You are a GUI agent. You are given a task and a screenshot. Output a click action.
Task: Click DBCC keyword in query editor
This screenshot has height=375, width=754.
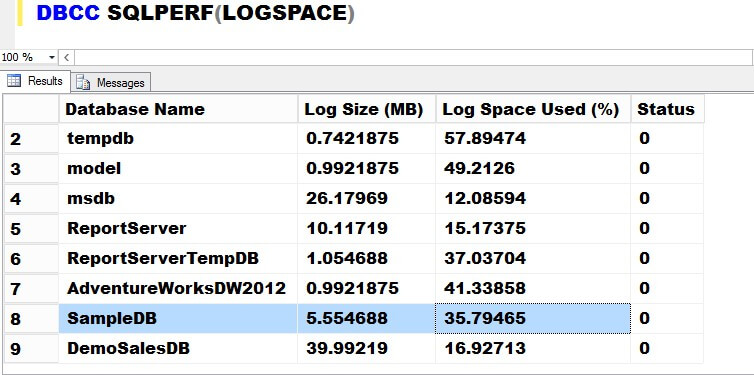coord(68,13)
